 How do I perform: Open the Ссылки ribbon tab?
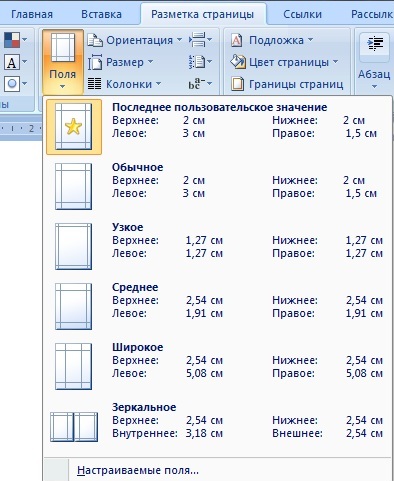[302, 14]
